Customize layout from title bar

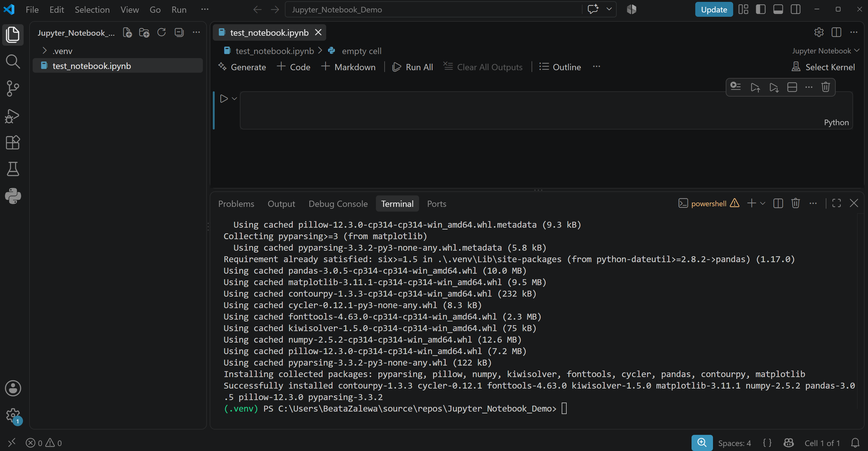click(x=743, y=9)
